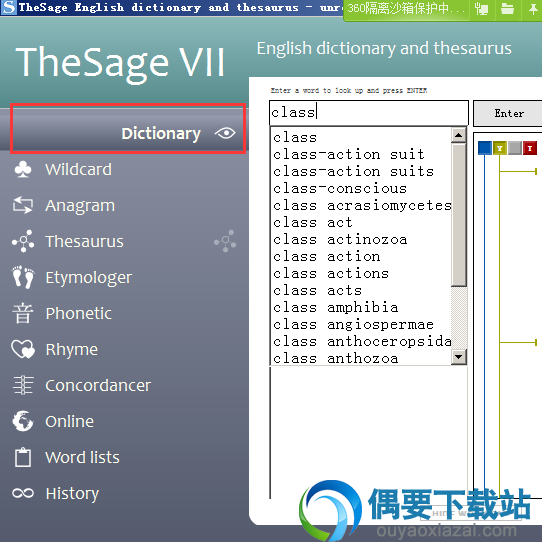Viewport: 542px width, 542px height.
Task: Switch to the Anagram tool
Action: click(80, 206)
